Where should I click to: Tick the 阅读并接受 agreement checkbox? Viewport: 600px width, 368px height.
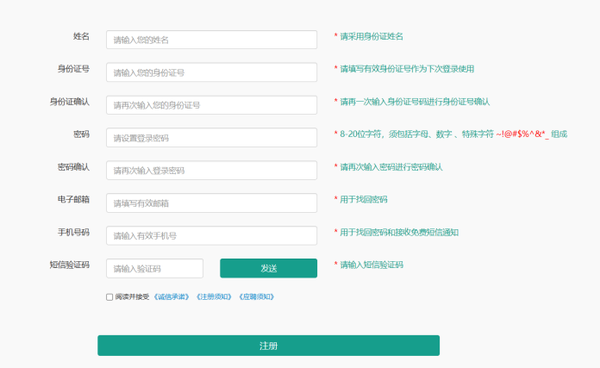109,297
